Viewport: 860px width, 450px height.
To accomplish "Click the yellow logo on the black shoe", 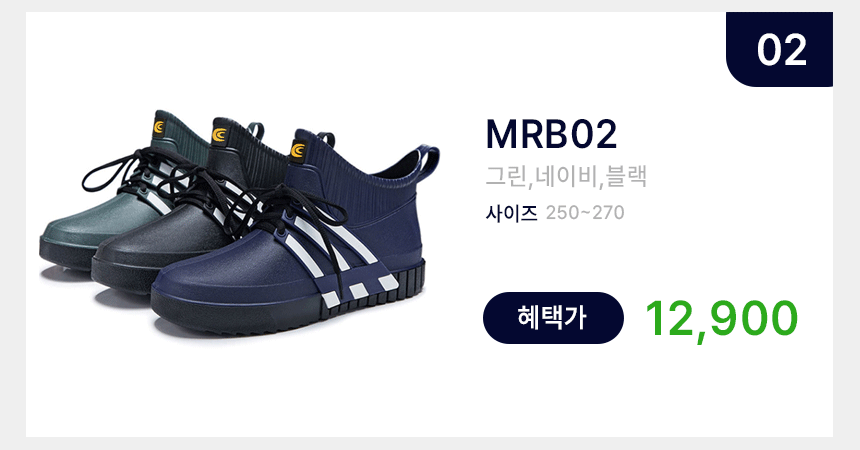I will [x=219, y=134].
